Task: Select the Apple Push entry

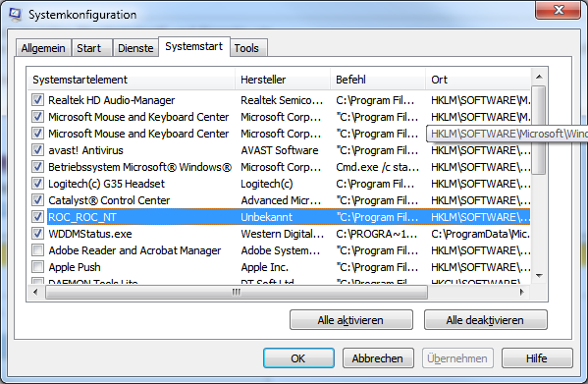Action: (75, 267)
